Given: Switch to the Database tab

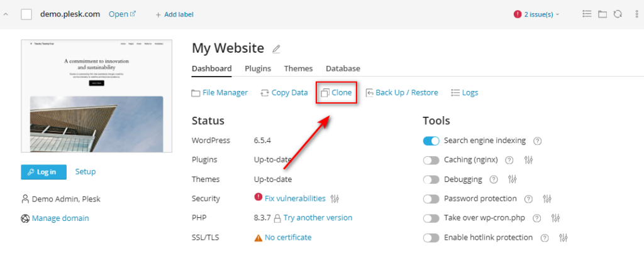Looking at the screenshot, I should (343, 68).
